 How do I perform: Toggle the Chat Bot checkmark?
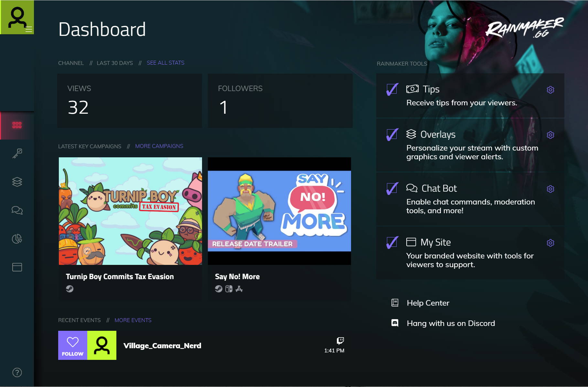[x=392, y=189]
